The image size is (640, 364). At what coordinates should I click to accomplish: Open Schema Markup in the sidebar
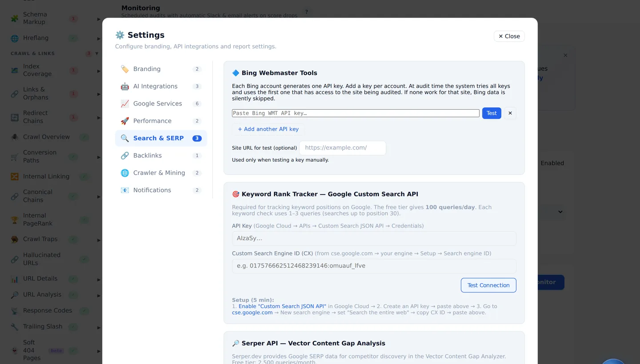[x=35, y=18]
